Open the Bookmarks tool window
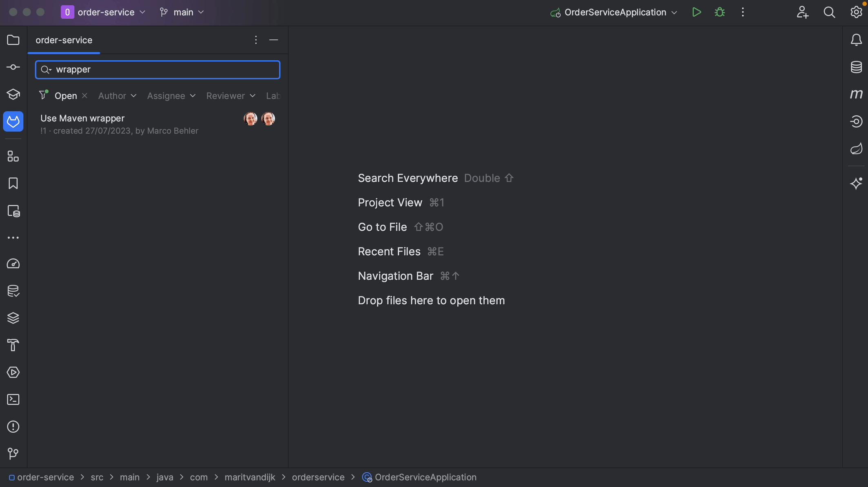The image size is (868, 487). (x=13, y=184)
